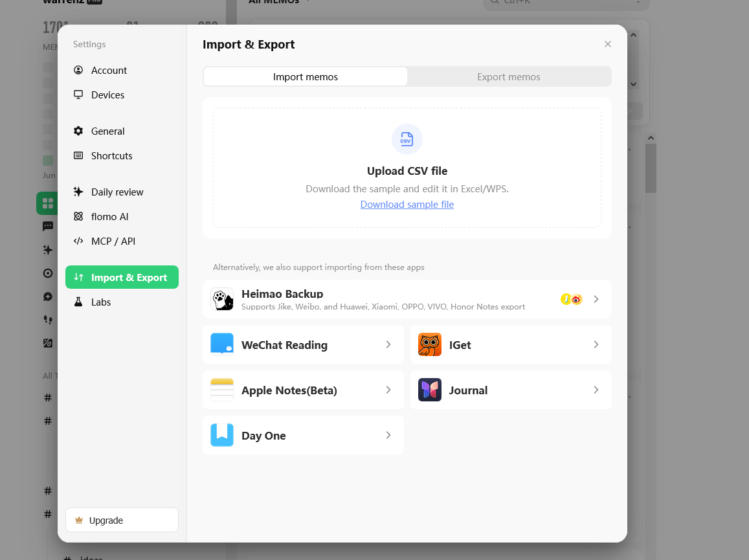
Task: Click the Upgrade button
Action: point(122,520)
